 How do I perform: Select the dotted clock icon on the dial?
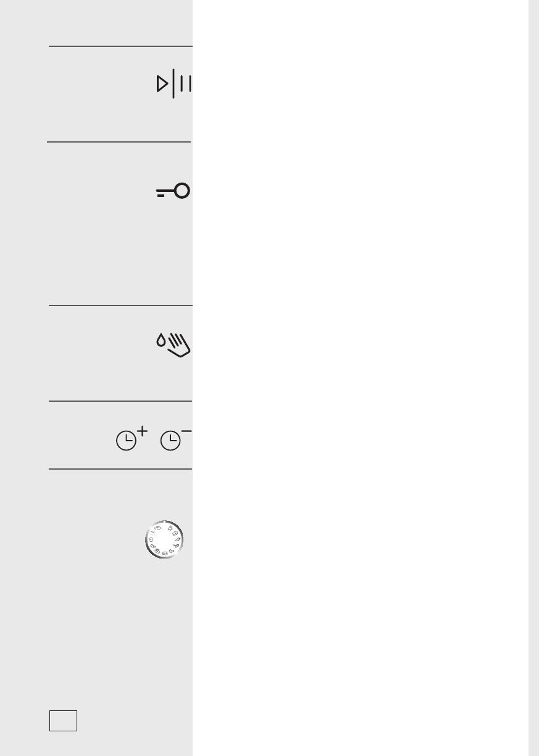pyautogui.click(x=153, y=533)
